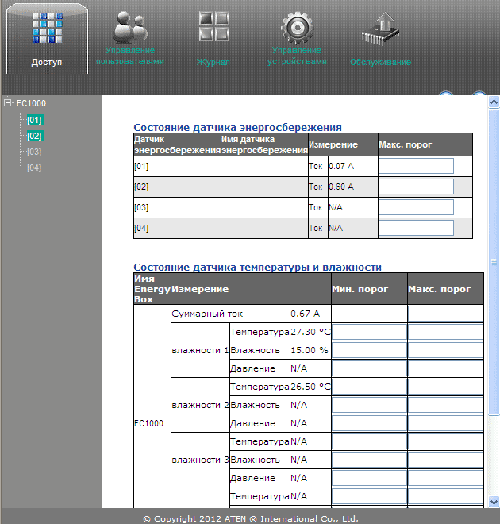Screen dimensions: 500x524
Task: Select port [01] in the tree
Action: click(x=34, y=120)
